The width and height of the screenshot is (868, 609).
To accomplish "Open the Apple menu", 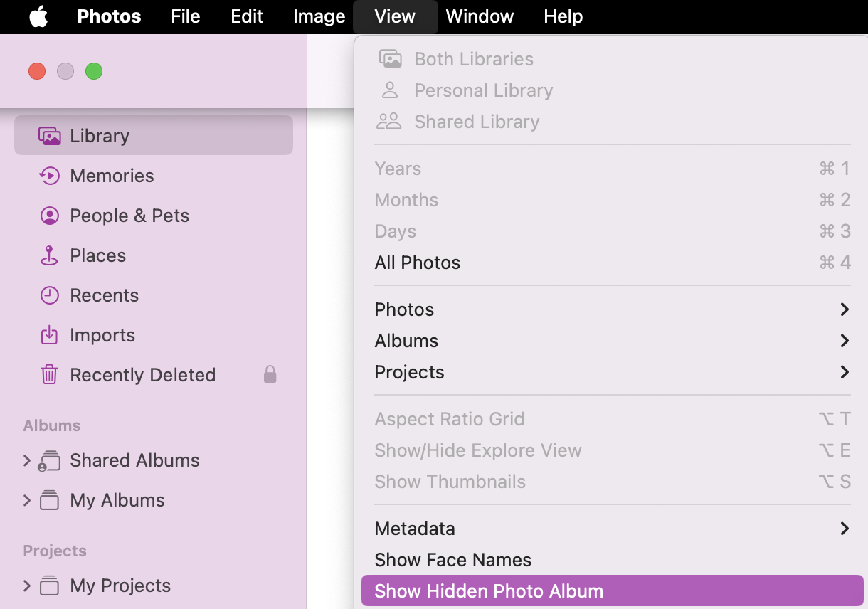I will 38,16.
